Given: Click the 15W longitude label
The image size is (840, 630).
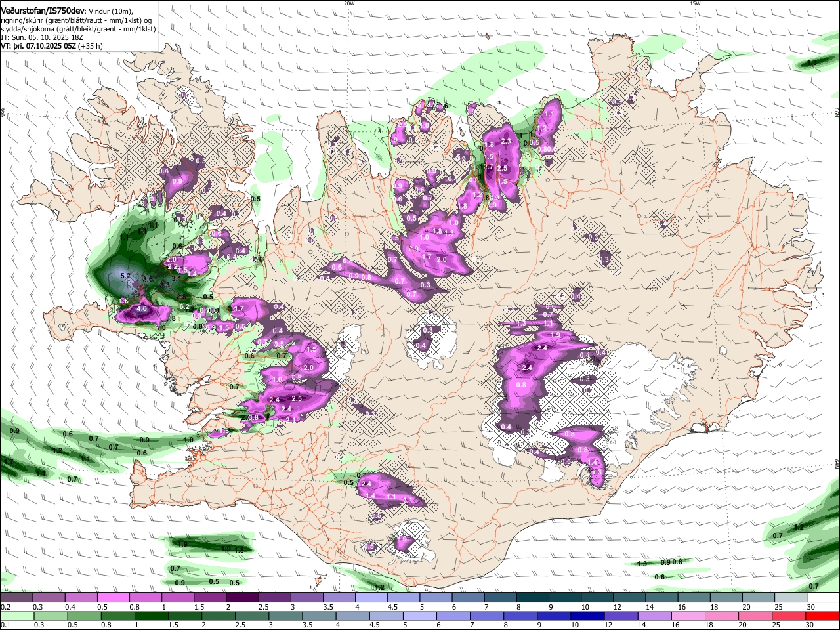Looking at the screenshot, I should [x=695, y=3].
